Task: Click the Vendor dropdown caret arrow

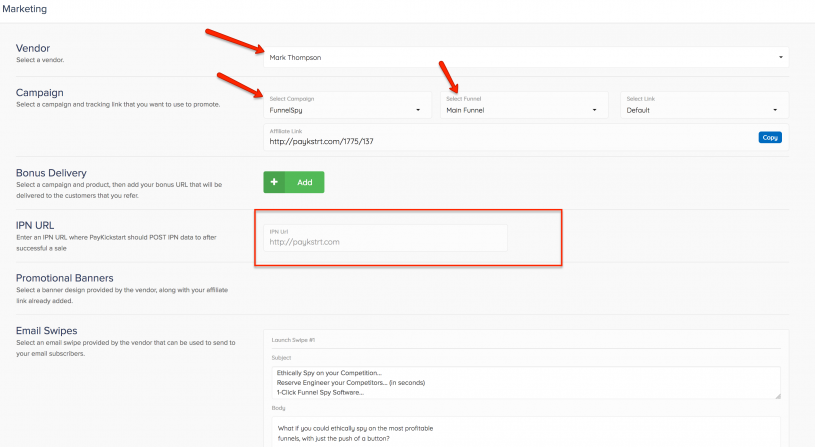Action: (x=780, y=58)
